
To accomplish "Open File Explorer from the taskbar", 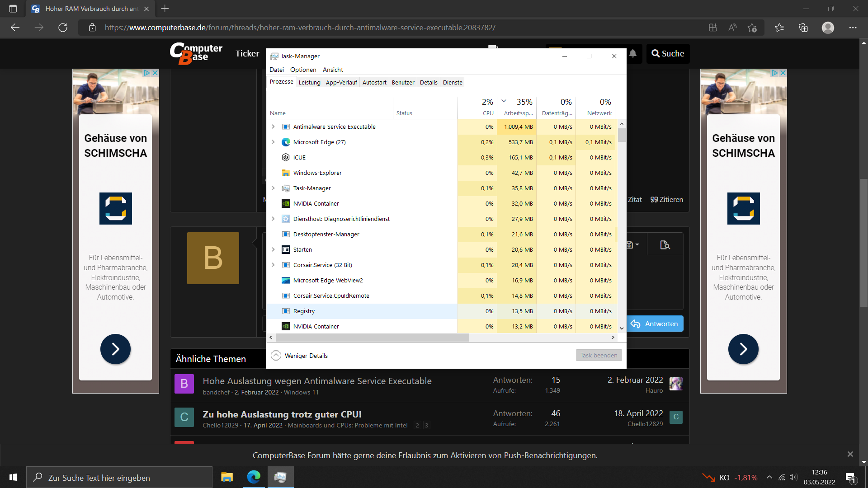I will point(227,477).
